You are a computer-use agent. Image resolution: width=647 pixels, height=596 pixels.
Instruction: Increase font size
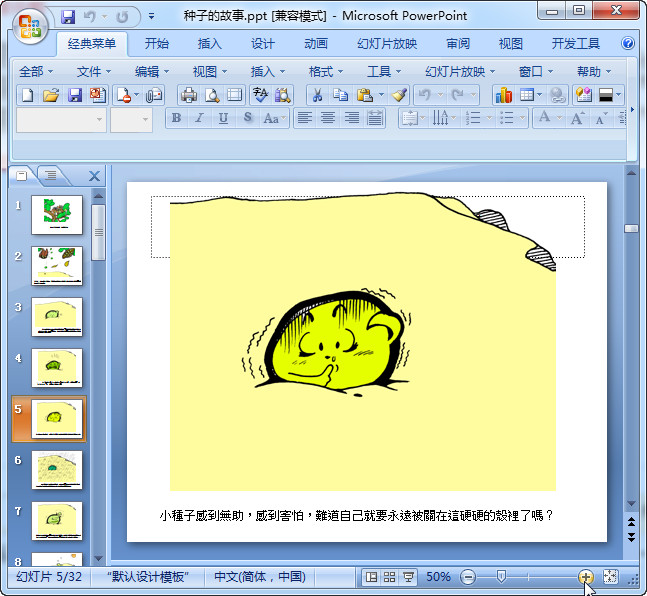pyautogui.click(x=576, y=118)
